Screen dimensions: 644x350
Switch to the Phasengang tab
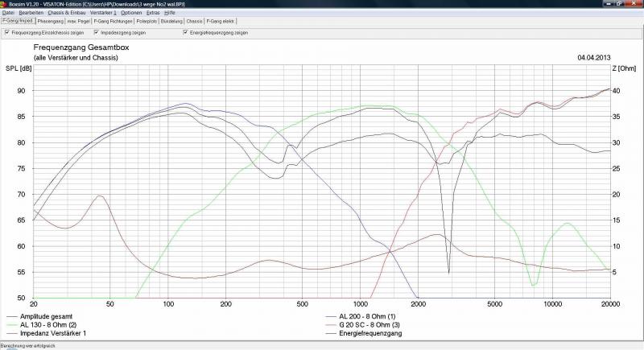coord(52,21)
